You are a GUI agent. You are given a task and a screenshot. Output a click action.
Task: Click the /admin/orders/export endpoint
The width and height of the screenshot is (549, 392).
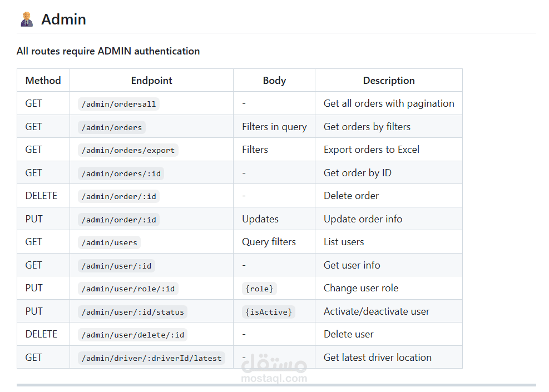point(128,150)
